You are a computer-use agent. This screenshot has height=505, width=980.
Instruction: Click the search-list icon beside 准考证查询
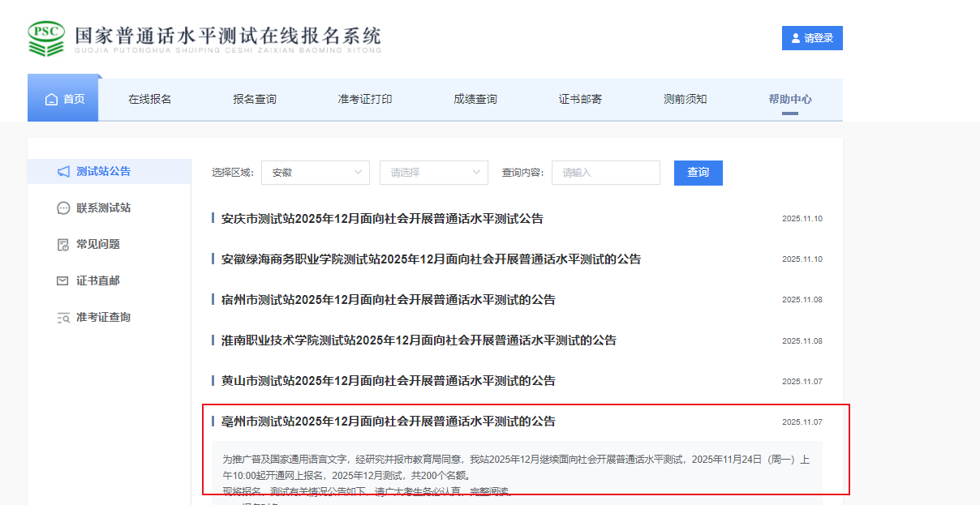point(63,318)
